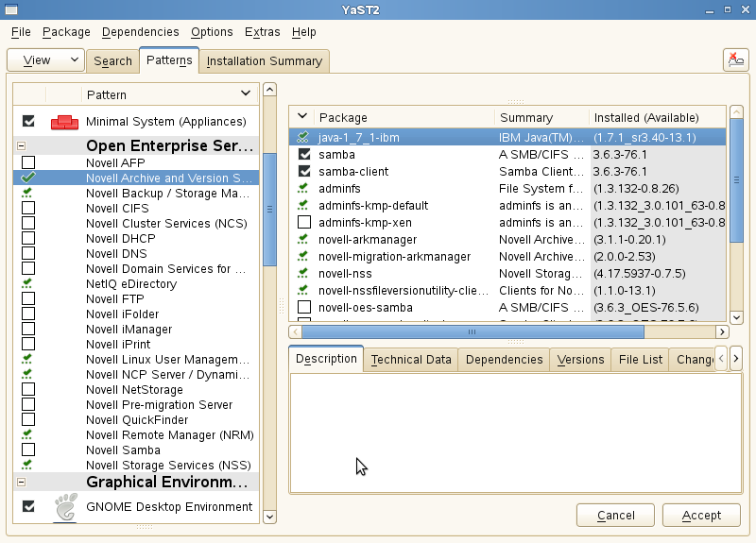Uncheck the samba-client package checkbox
Image resolution: width=756 pixels, height=543 pixels.
point(303,172)
